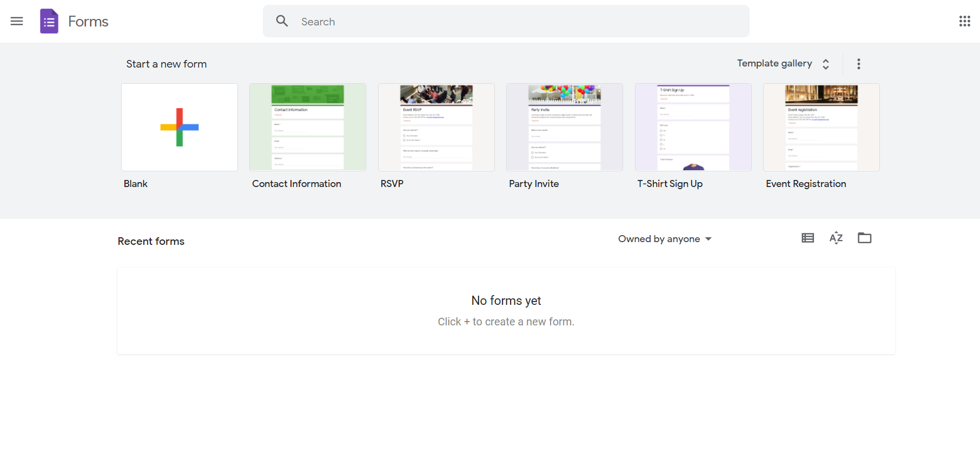Viewport: 980px width, 474px height.
Task: Switch to list view icon
Action: pos(807,238)
